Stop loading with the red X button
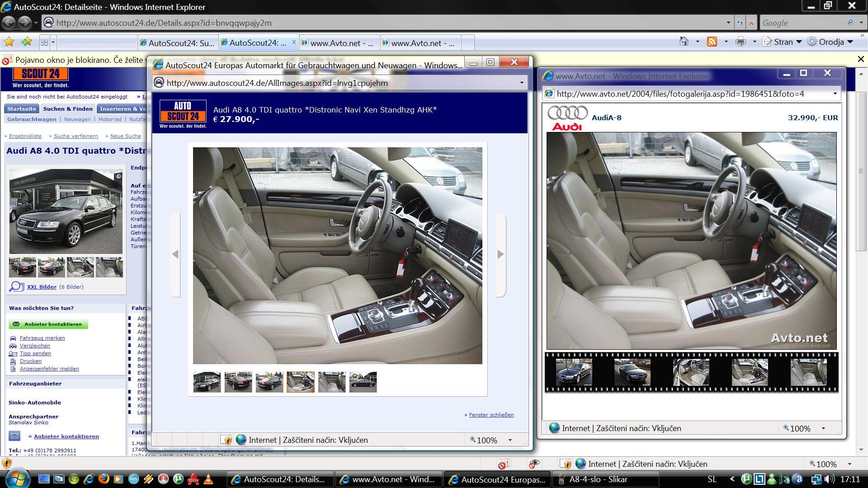The width and height of the screenshot is (868, 488). click(x=751, y=23)
